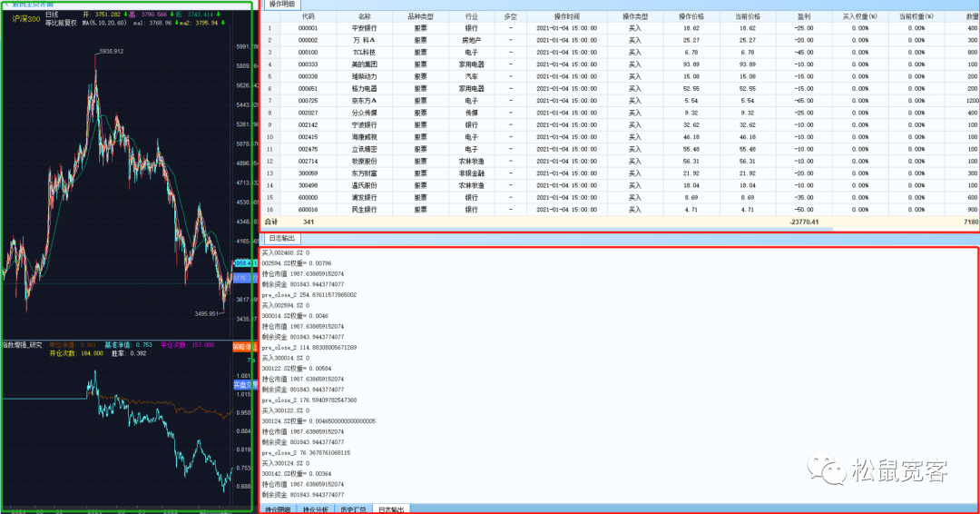
Task: Select the 分众传媒 name cell
Action: pyautogui.click(x=365, y=114)
